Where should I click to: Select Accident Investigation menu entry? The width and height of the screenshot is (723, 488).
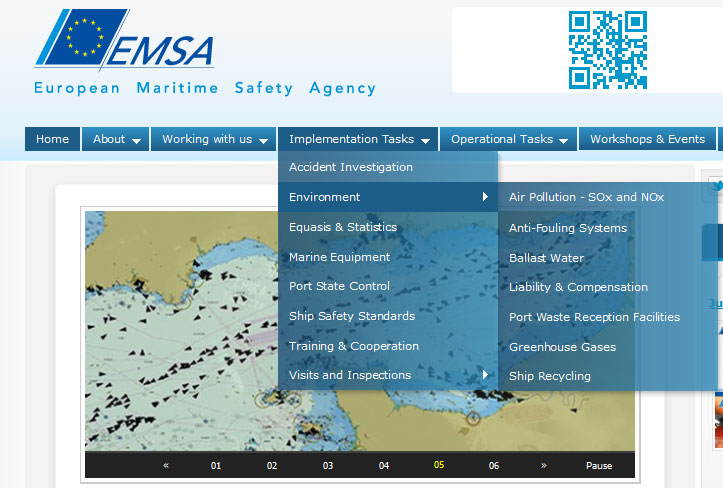tap(388, 167)
